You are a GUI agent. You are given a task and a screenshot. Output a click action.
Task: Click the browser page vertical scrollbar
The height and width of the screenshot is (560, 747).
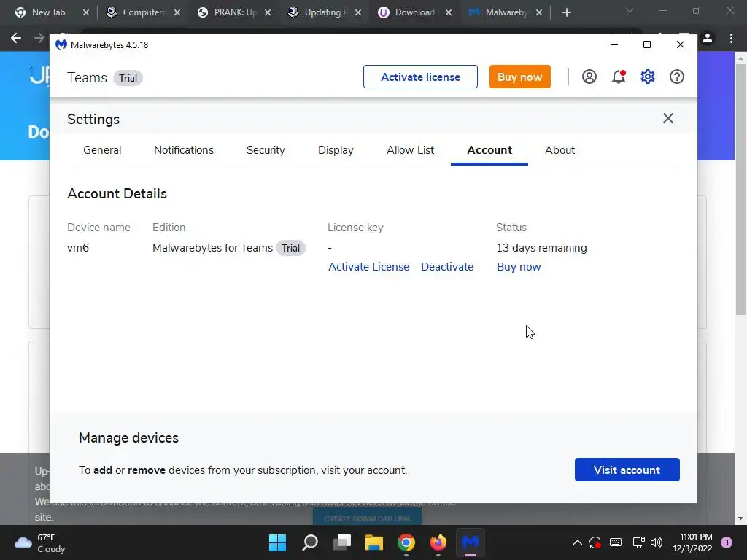tap(740, 190)
